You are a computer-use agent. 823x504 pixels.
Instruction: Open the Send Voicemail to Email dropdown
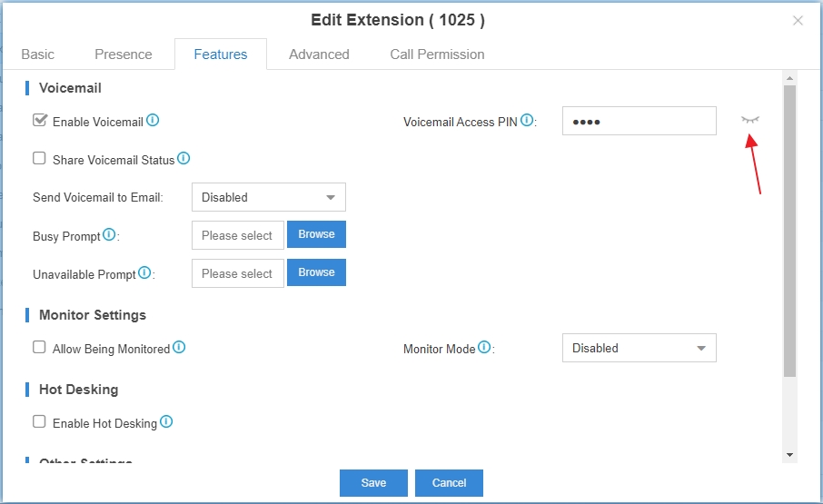click(268, 197)
